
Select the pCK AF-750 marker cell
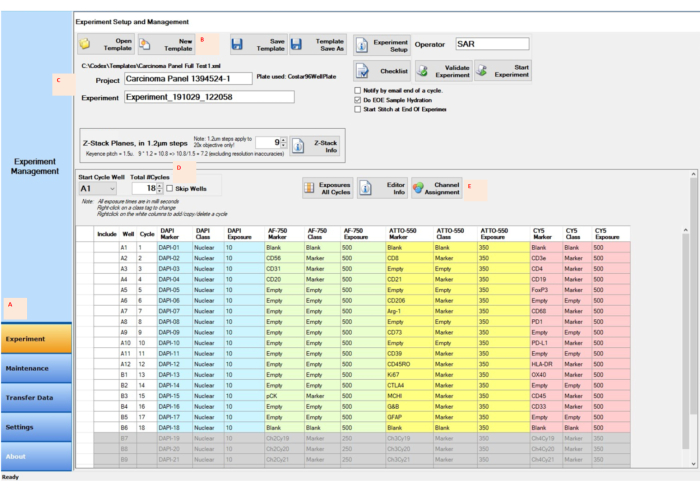click(284, 396)
